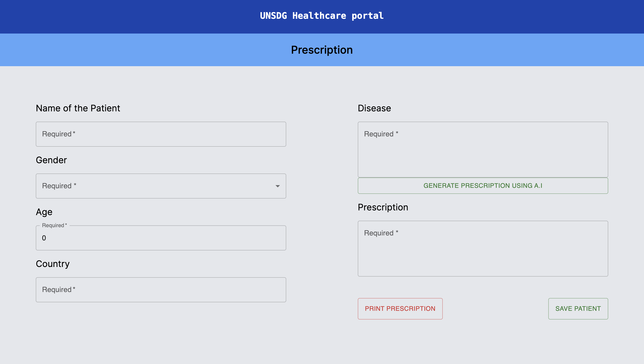Click the SAVE PATIENT button
This screenshot has height=364, width=644.
(578, 309)
